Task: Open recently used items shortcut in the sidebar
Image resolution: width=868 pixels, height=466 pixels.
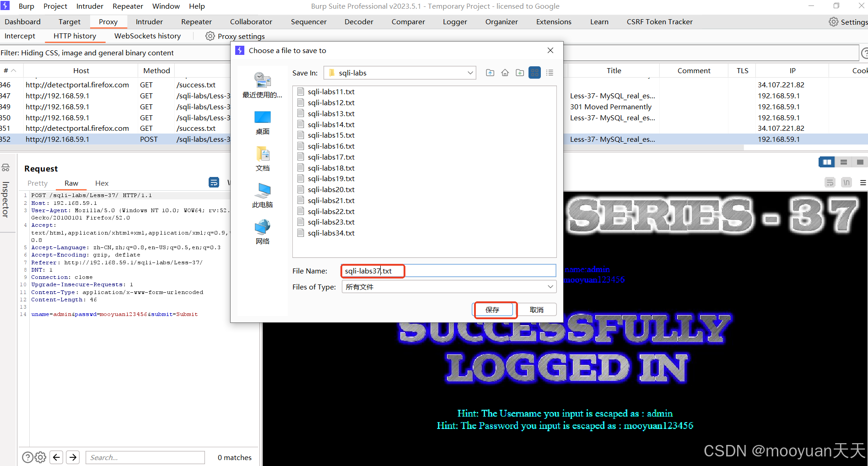Action: coord(262,86)
